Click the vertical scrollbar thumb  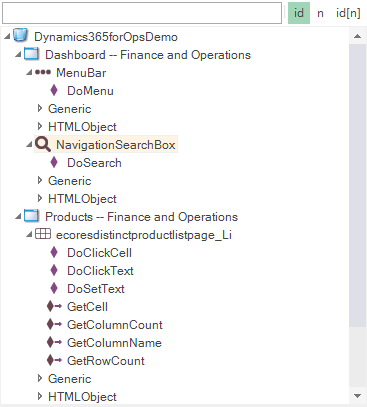click(x=358, y=185)
